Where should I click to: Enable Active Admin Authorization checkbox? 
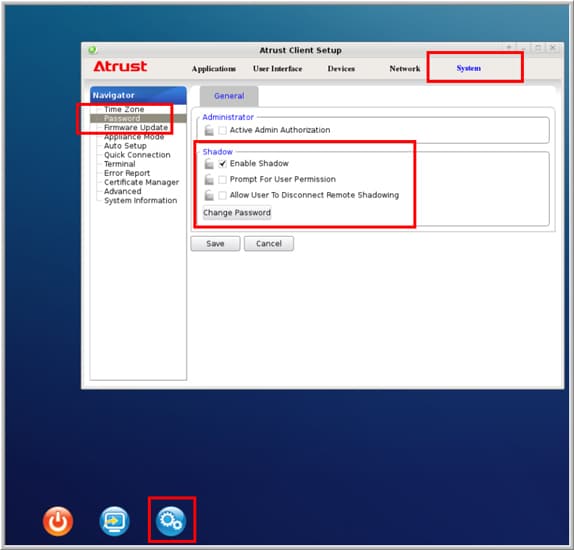click(222, 130)
